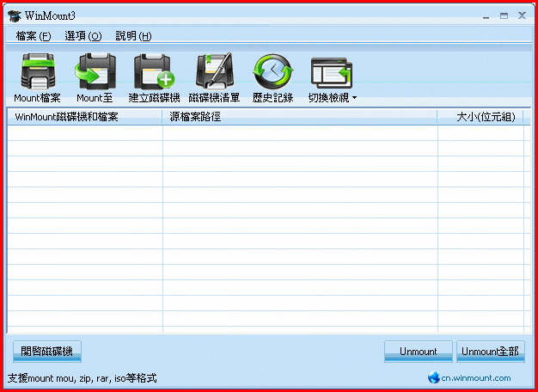This screenshot has width=538, height=392.
Task: Open the 檔案 (F) menu
Action: coord(33,36)
